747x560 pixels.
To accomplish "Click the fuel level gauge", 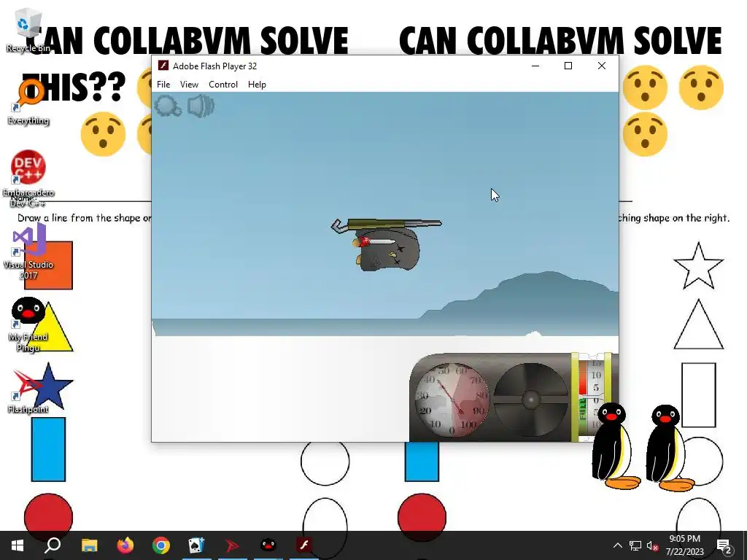I will tap(583, 397).
